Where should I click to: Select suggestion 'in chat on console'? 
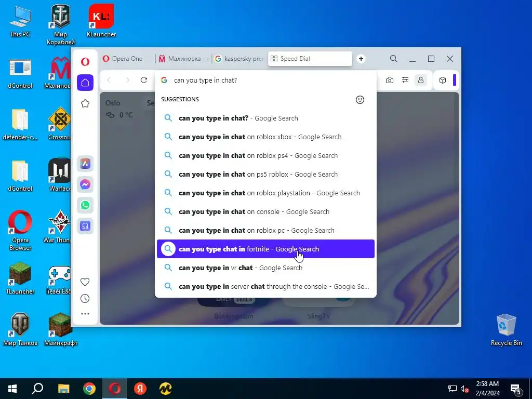point(265,211)
